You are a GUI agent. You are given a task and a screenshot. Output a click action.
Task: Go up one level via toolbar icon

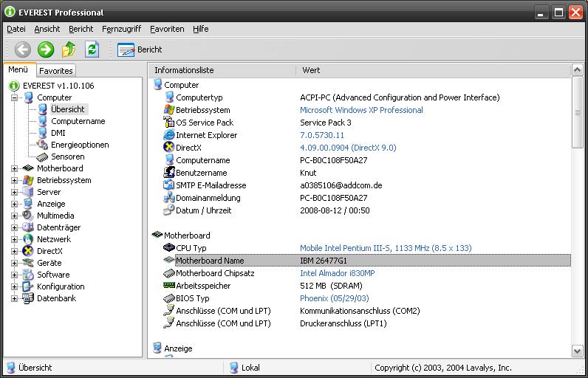69,49
